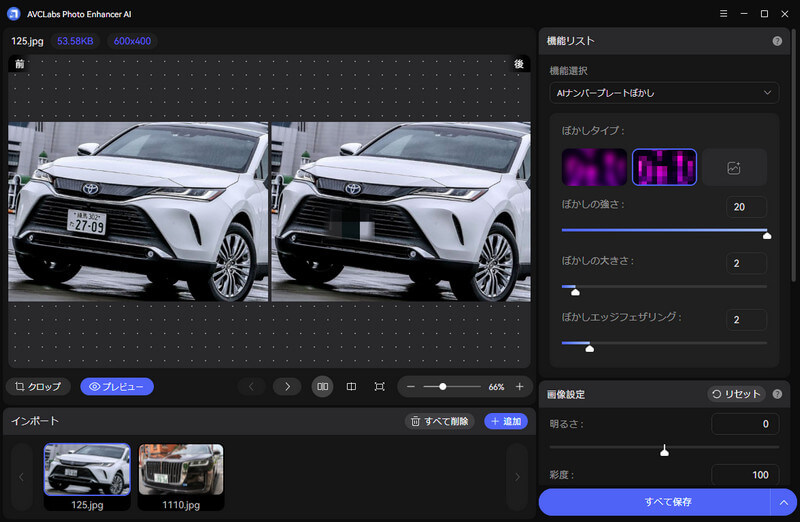The image size is (800, 522).
Task: Open help for 機能リスト panel
Action: coord(777,41)
